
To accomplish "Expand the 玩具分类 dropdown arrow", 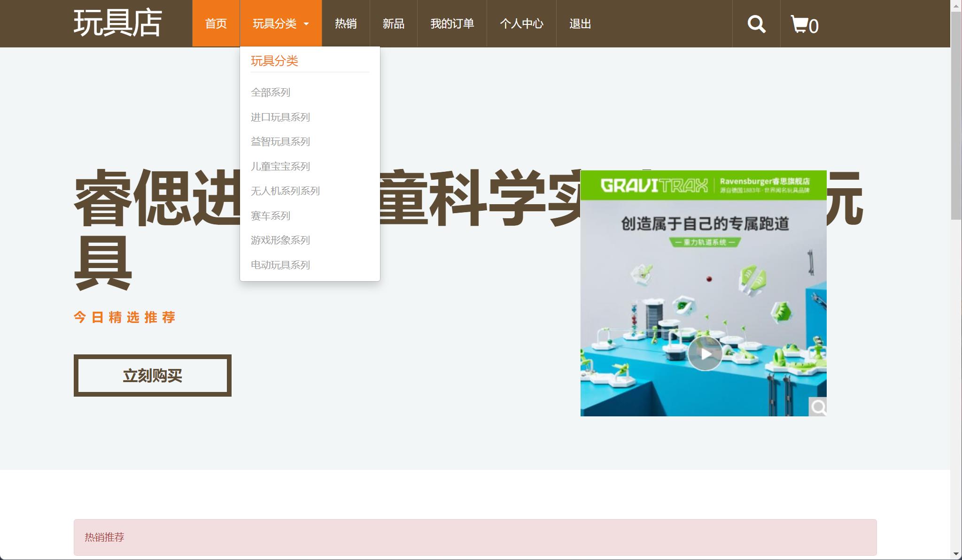I will [x=306, y=23].
